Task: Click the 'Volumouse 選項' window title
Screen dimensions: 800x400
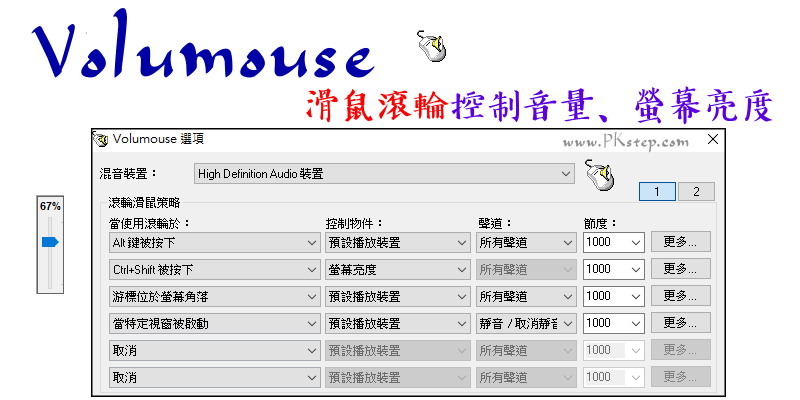Action: click(x=159, y=139)
